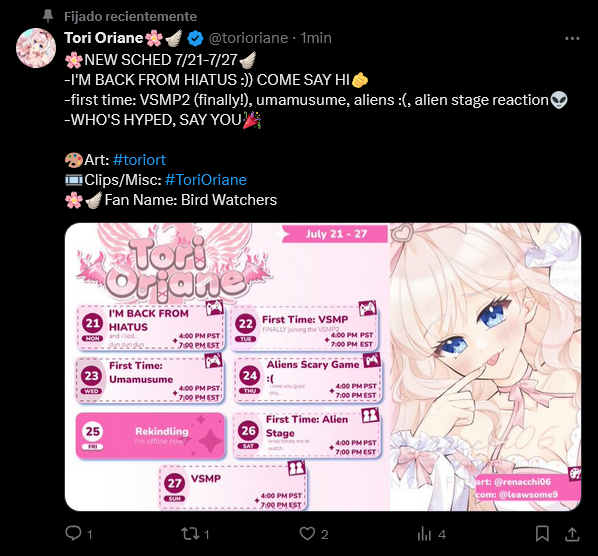Click the anime character artwork
Image resolution: width=598 pixels, height=556 pixels.
pyautogui.click(x=485, y=367)
